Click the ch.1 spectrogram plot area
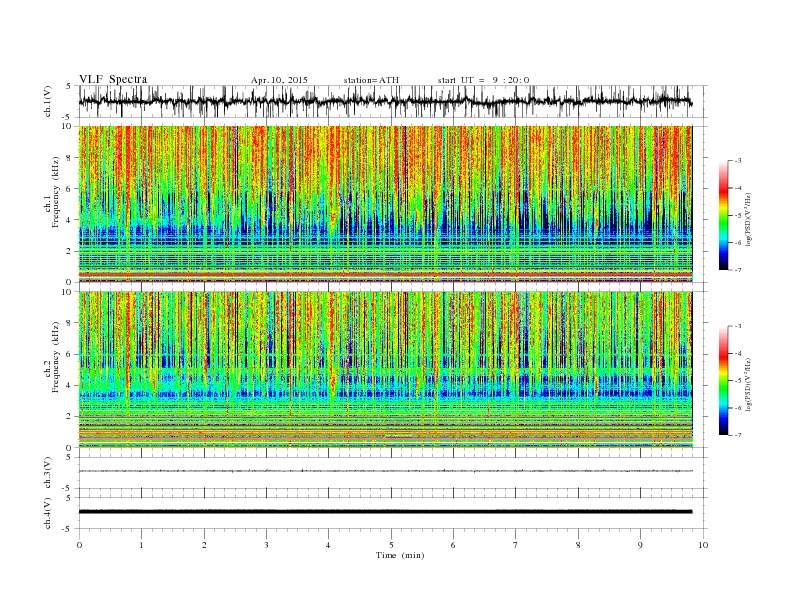The height and width of the screenshot is (612, 792). (386, 204)
